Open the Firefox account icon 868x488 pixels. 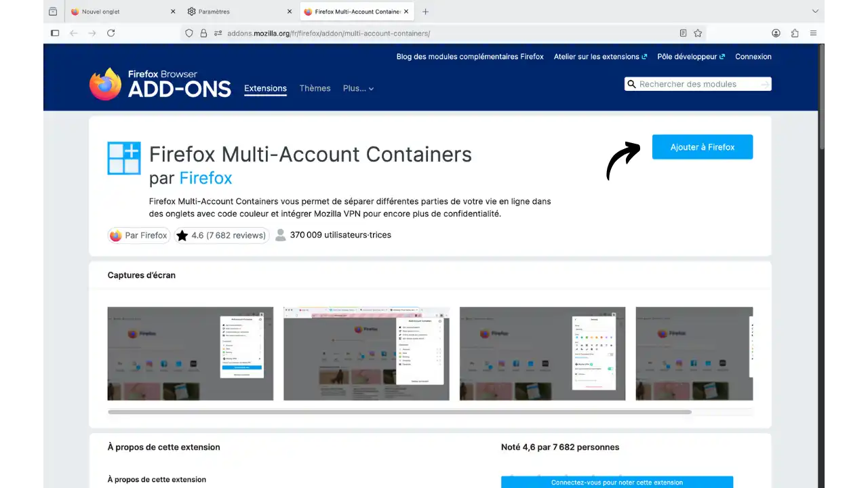click(x=776, y=33)
